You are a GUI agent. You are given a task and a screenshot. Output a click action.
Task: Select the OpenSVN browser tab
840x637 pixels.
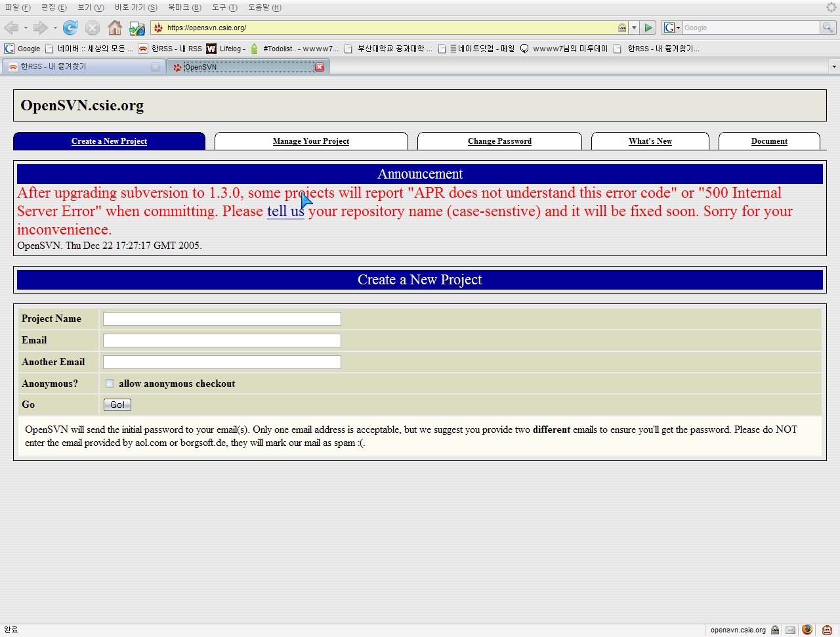(x=248, y=66)
